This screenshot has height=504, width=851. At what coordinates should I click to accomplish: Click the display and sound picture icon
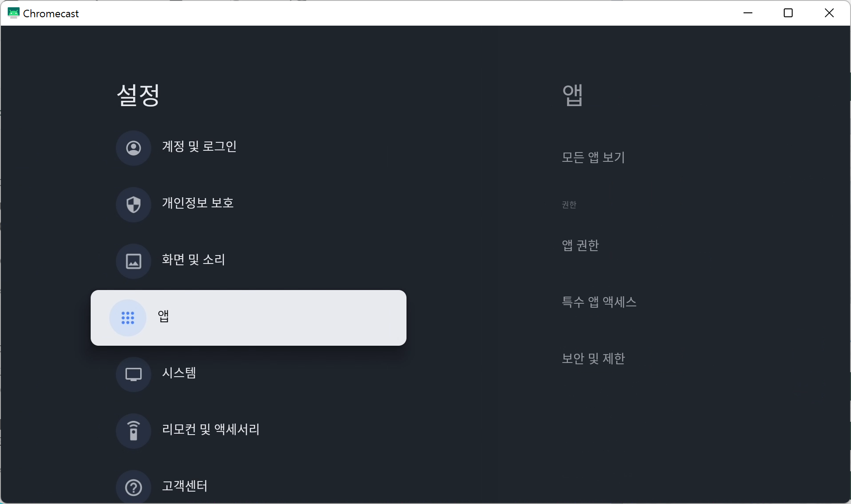[x=134, y=261]
